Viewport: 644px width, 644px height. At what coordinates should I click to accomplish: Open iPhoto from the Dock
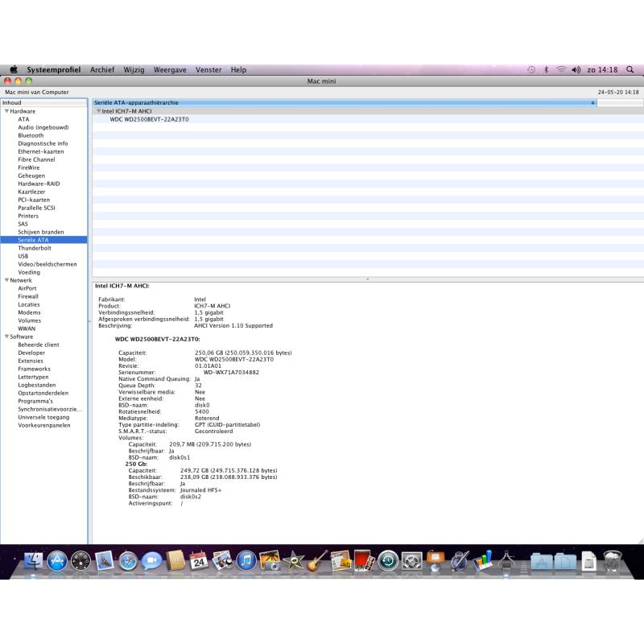[270, 560]
